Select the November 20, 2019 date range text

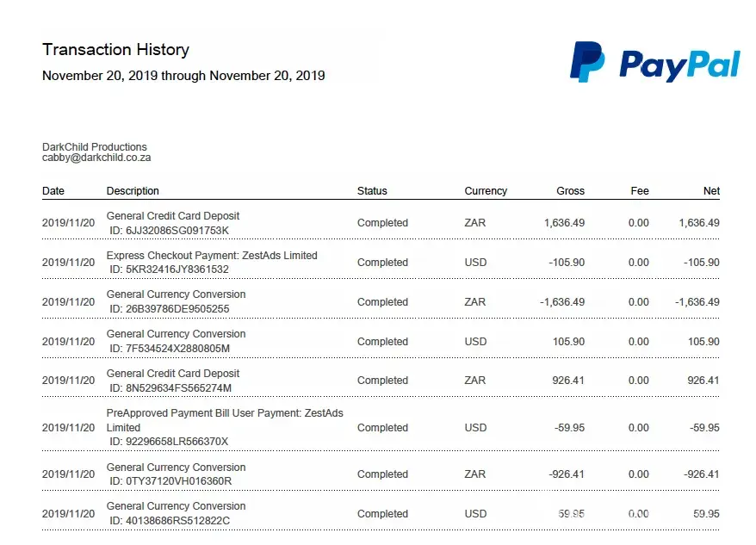(x=183, y=76)
